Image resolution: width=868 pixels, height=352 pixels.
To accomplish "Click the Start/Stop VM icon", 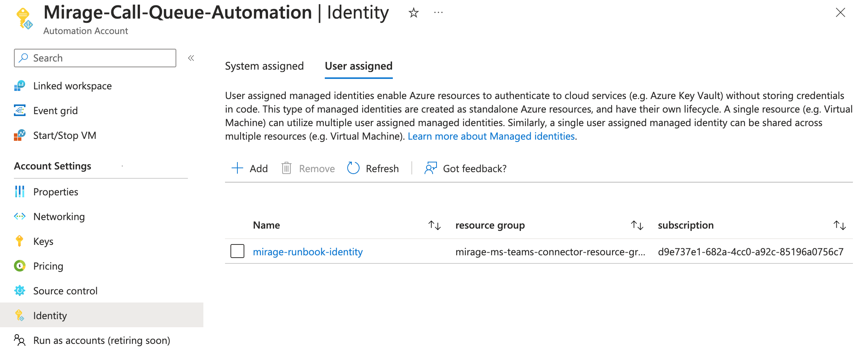I will [x=20, y=135].
